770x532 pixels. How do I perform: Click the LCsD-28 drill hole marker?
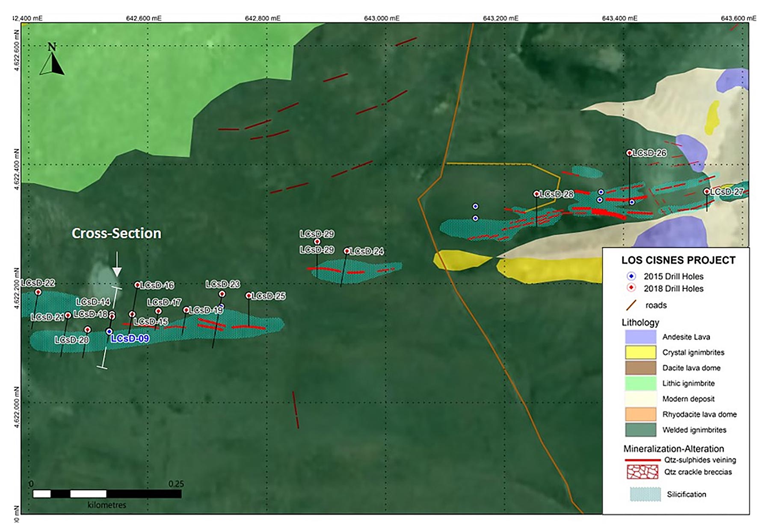[536, 194]
